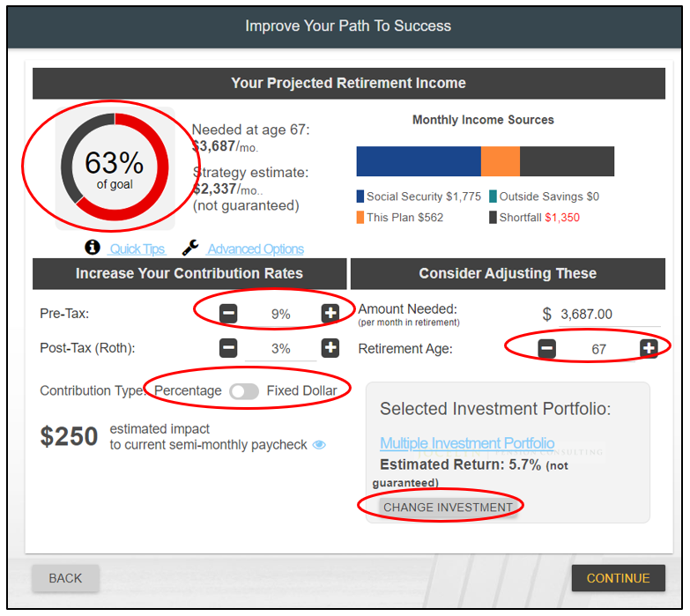Toggle Contribution Type between Percentage and Fixed Dollar
Viewport: 690px width, 616px height.
click(244, 391)
